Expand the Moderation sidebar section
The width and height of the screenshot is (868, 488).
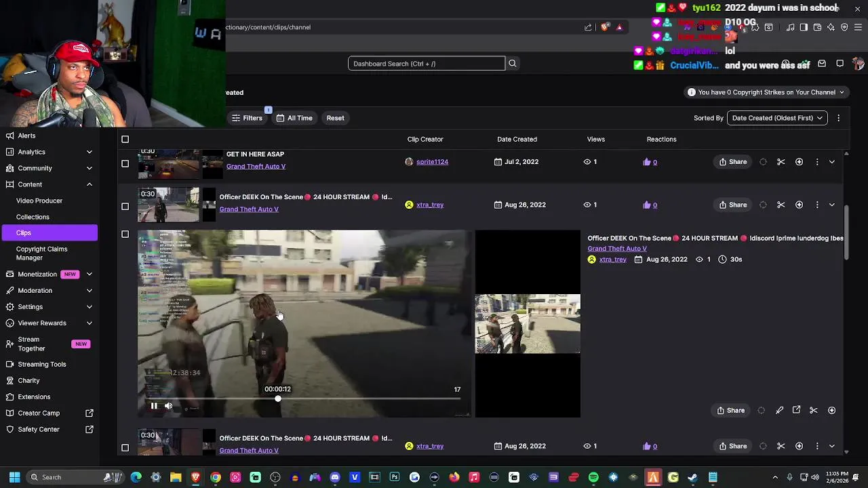pos(90,291)
